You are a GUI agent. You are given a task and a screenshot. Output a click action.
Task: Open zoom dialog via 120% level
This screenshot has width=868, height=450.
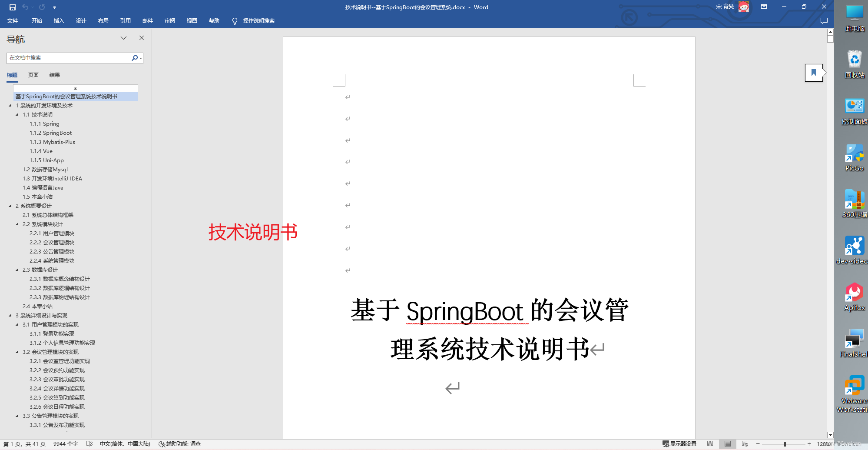coord(823,444)
